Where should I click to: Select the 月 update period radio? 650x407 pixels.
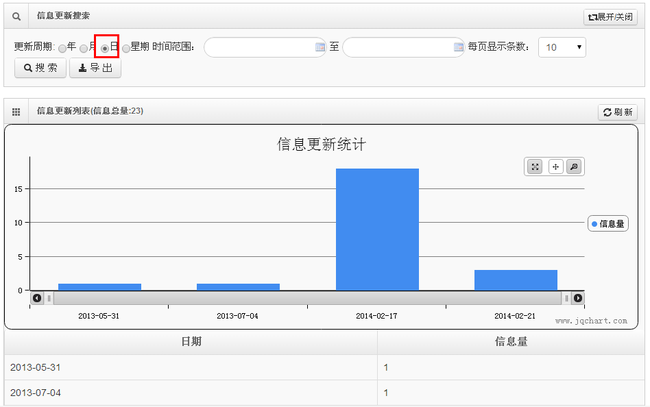coord(83,48)
